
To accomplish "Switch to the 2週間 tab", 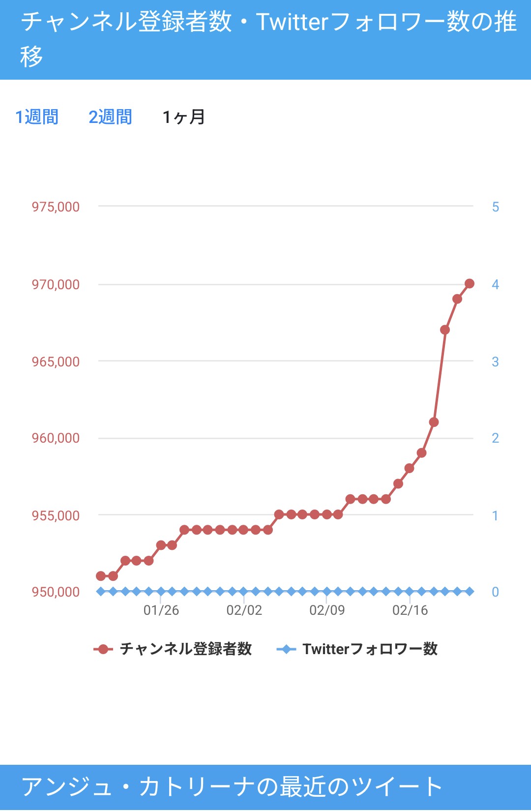I will (x=110, y=117).
